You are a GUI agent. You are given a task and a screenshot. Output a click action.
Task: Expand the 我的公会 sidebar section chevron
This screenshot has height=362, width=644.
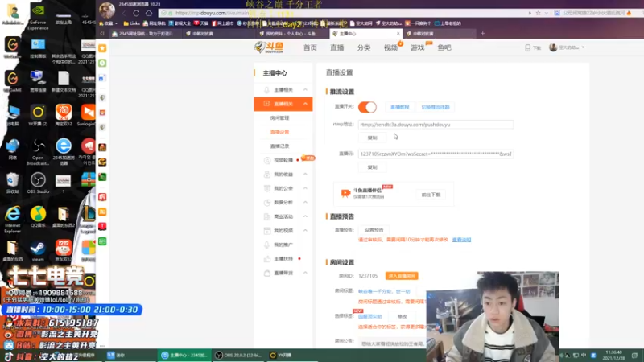point(305,188)
